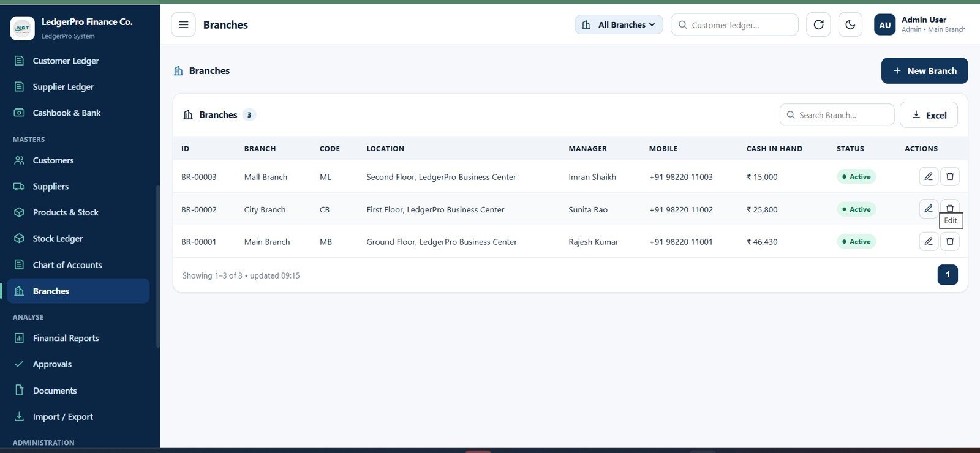Click the LedgerPro company logo
This screenshot has width=980, height=453.
tap(23, 28)
